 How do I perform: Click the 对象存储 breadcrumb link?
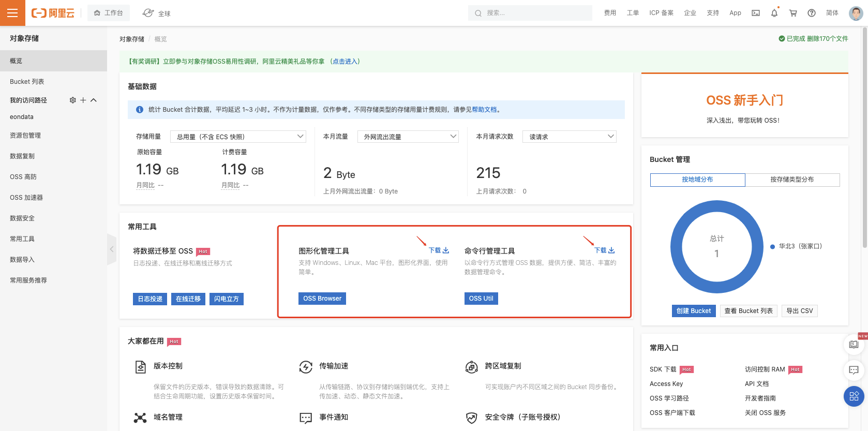pos(132,39)
